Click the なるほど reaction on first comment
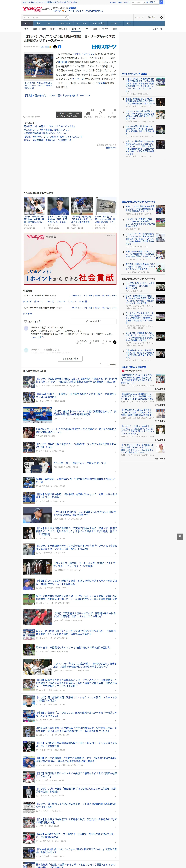 (94, 342)
